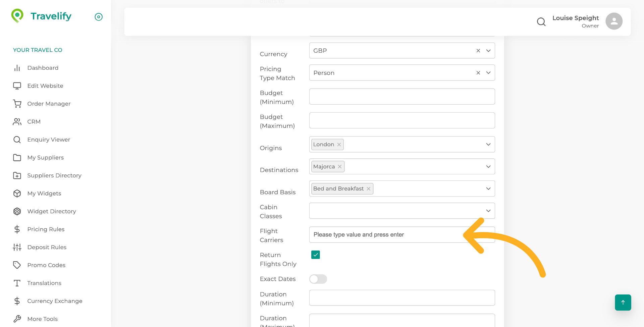This screenshot has width=644, height=327.
Task: Click the Travelify logo link
Action: [42, 16]
